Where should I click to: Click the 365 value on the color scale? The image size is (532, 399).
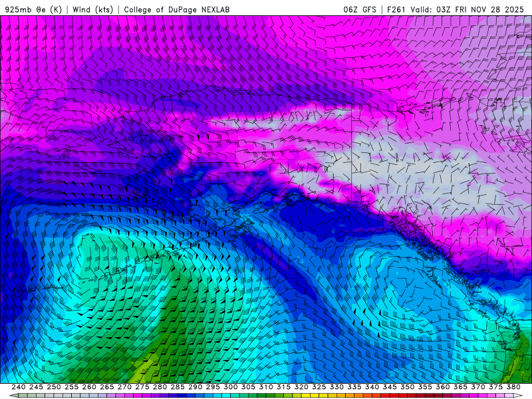460,387
